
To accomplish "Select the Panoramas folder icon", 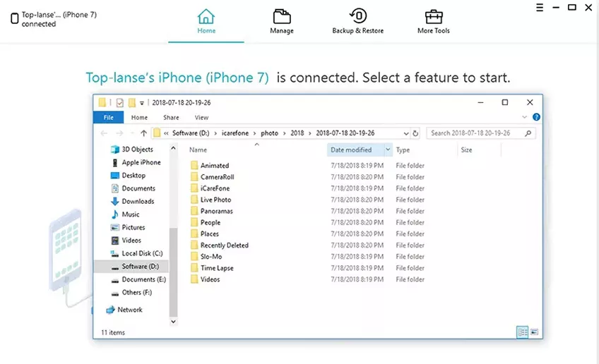I will click(194, 211).
